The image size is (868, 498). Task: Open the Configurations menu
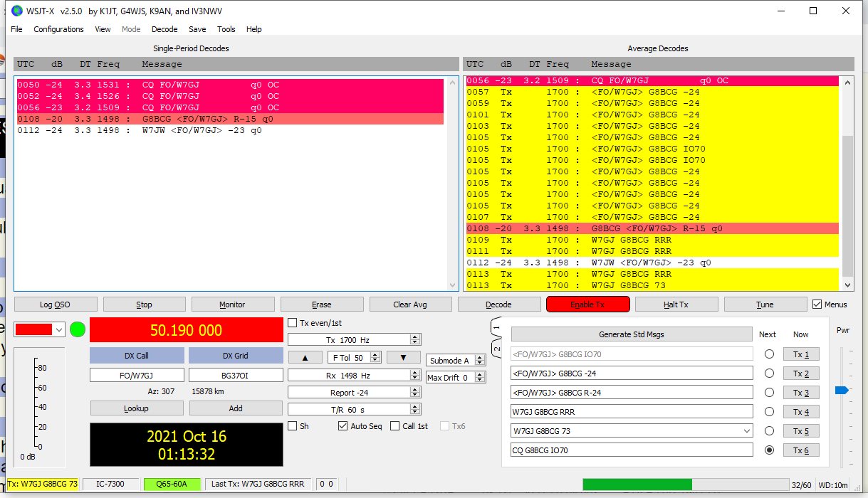58,29
